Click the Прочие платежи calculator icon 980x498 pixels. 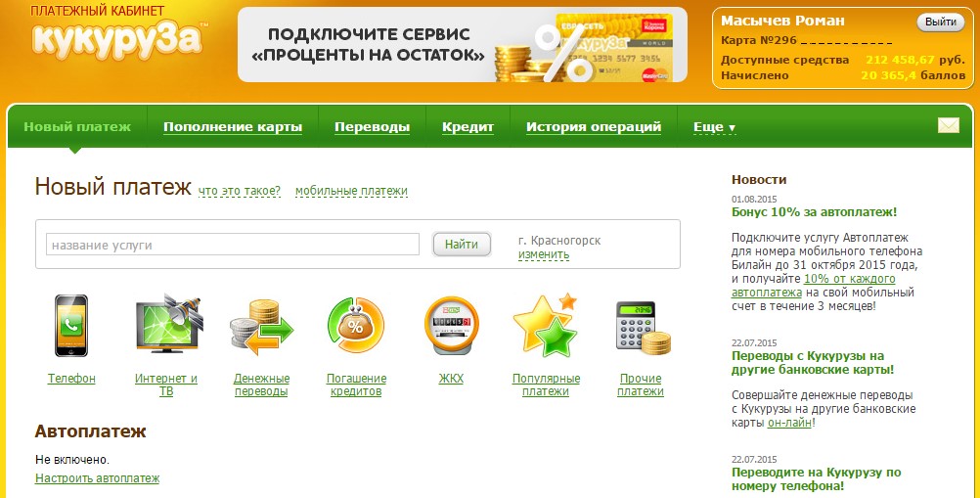pos(643,328)
